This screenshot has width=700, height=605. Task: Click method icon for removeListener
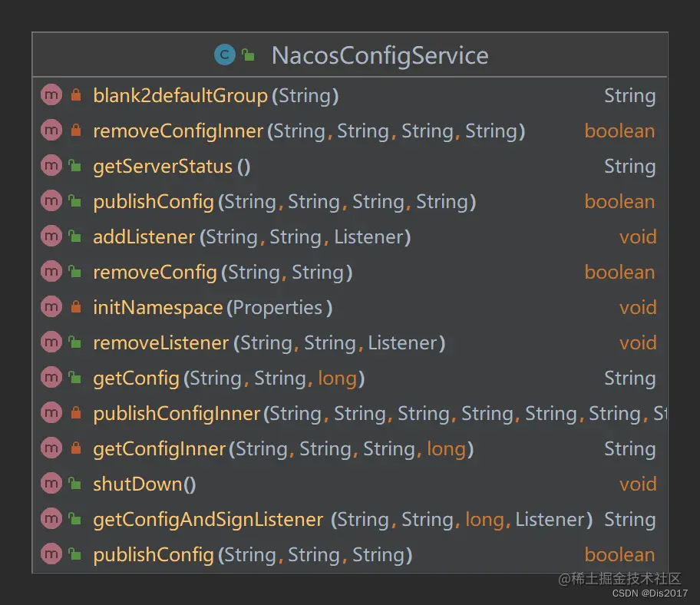point(51,342)
